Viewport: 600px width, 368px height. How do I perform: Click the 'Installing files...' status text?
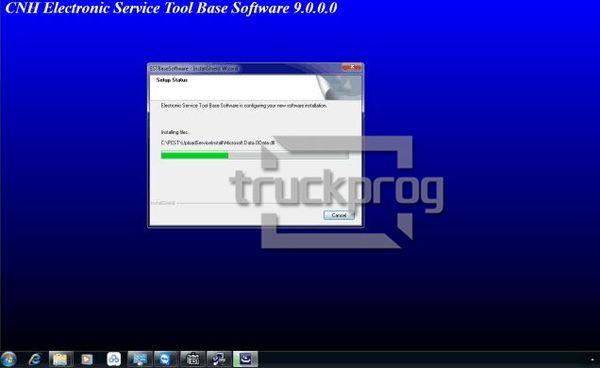(x=176, y=132)
